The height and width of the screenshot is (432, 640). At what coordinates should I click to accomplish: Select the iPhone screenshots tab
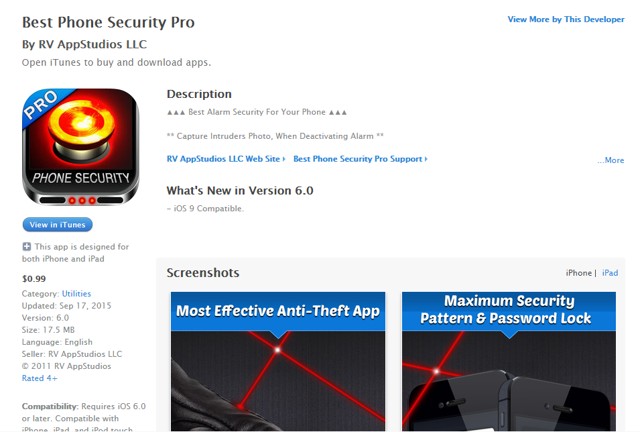coord(578,273)
